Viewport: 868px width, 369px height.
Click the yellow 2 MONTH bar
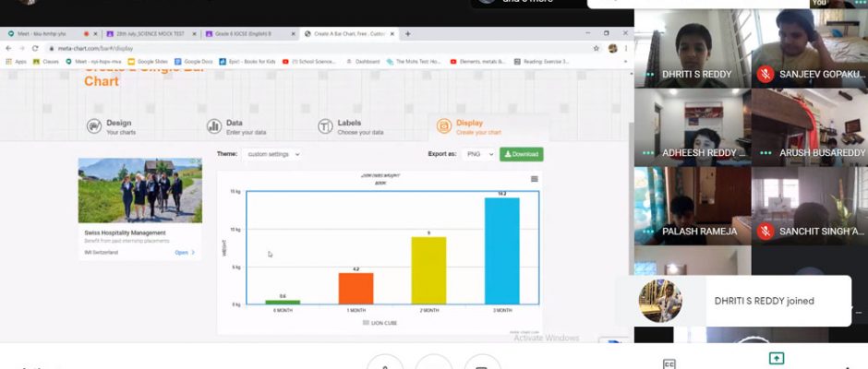pos(428,270)
